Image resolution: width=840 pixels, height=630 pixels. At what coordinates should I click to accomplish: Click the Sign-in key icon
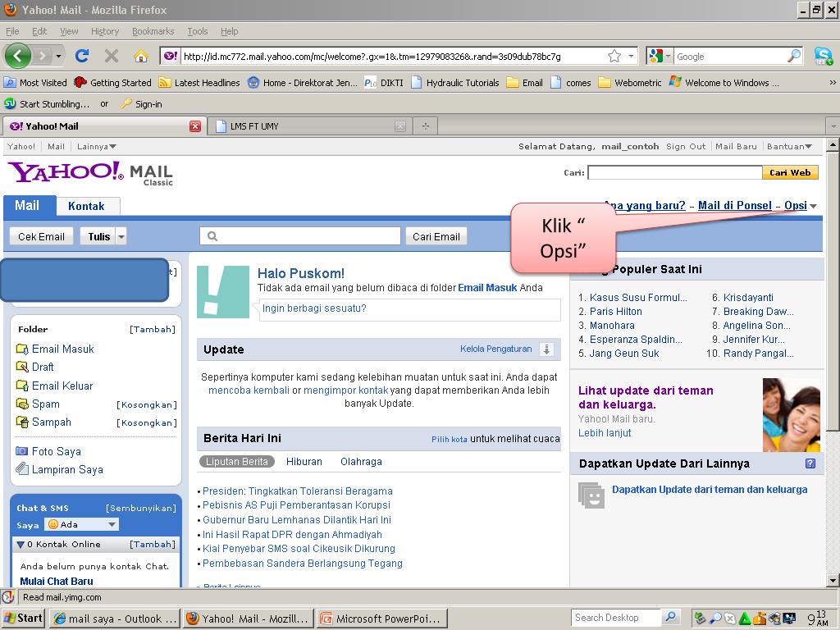(126, 103)
